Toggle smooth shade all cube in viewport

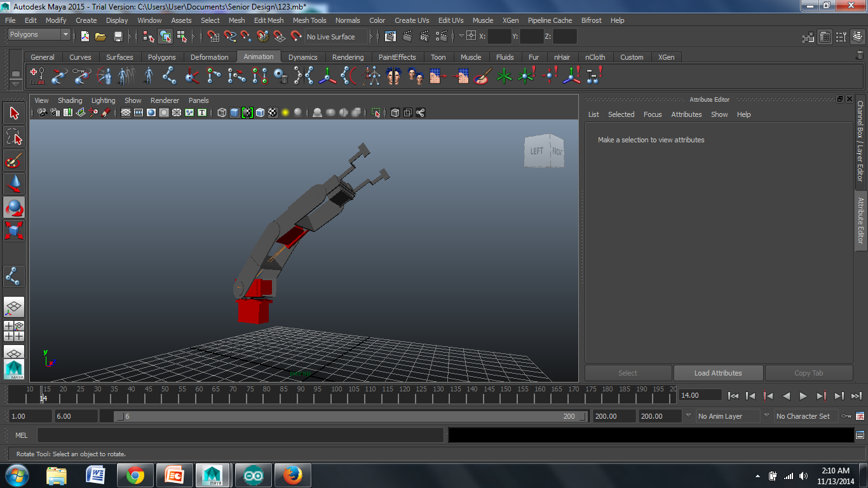click(x=234, y=113)
